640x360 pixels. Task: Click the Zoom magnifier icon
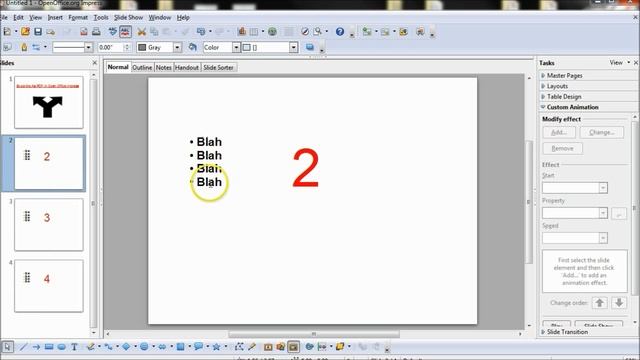[318, 31]
